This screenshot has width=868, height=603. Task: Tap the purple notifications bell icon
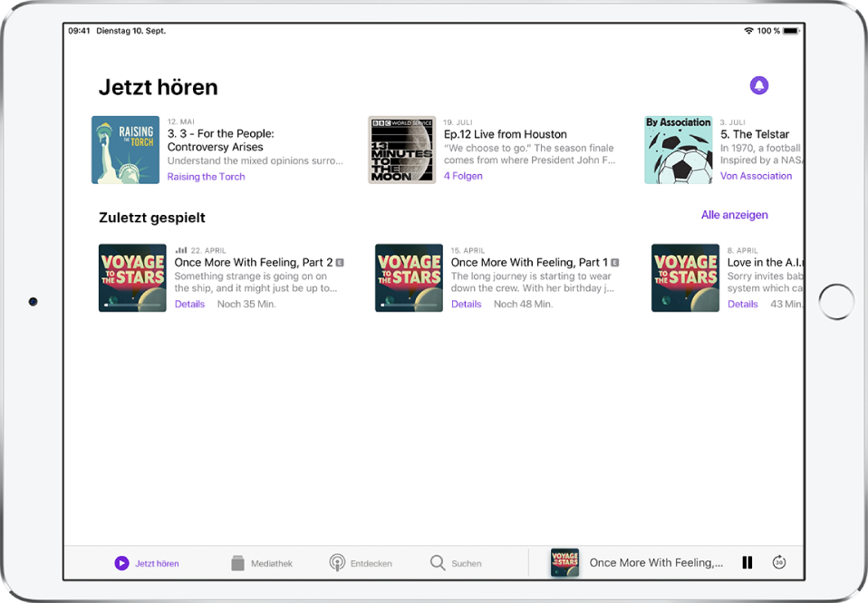click(759, 85)
